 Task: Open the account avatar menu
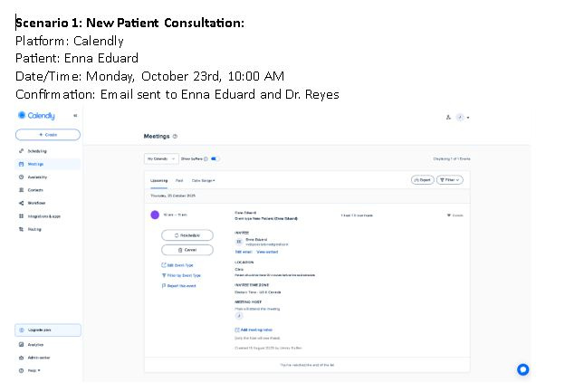click(x=462, y=117)
